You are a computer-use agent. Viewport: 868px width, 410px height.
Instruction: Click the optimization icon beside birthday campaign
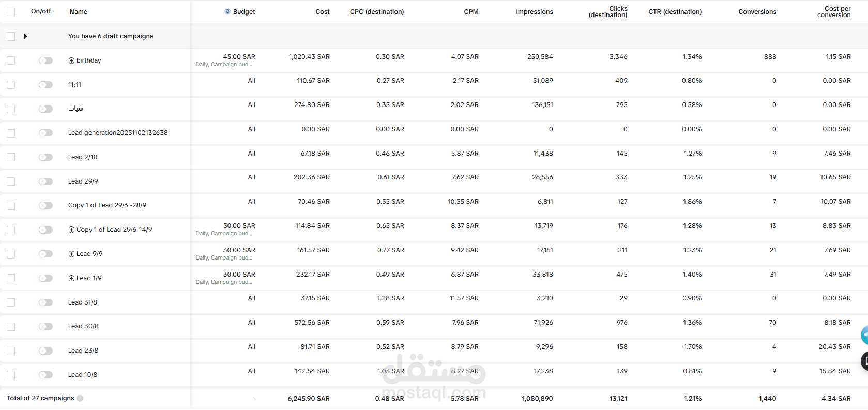coord(71,60)
